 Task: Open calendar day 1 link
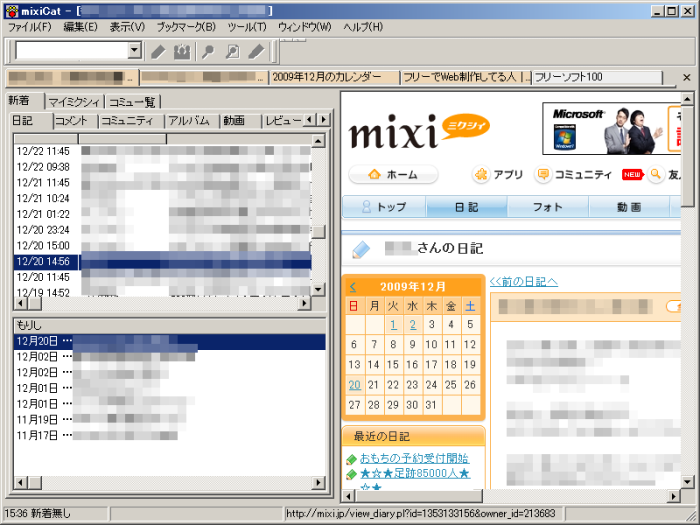point(393,325)
